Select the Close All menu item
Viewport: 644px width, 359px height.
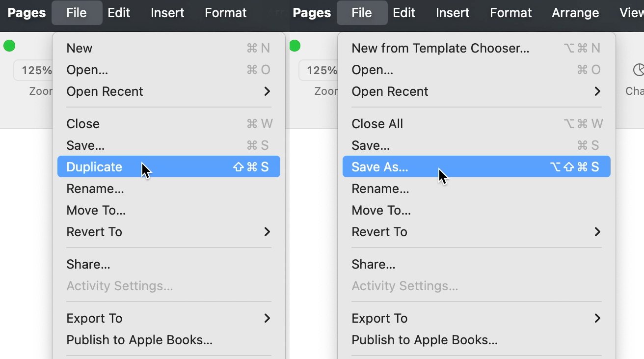click(x=476, y=124)
